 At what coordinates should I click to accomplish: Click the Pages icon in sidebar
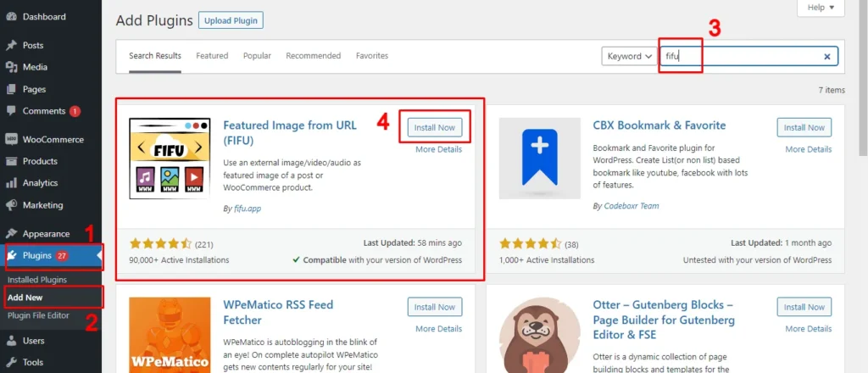[x=11, y=89]
